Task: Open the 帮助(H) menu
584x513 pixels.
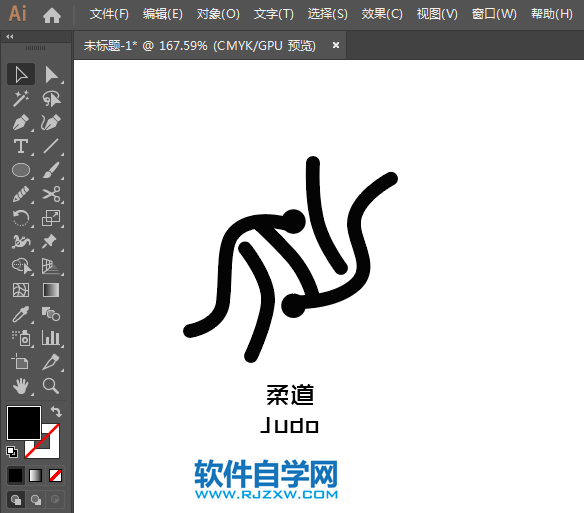Action: tap(552, 14)
